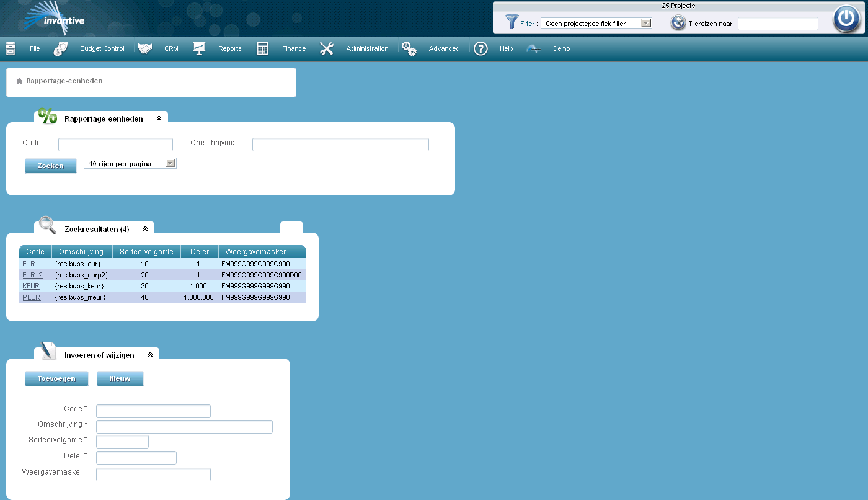Open the Help menu
The width and height of the screenshot is (868, 500).
507,48
